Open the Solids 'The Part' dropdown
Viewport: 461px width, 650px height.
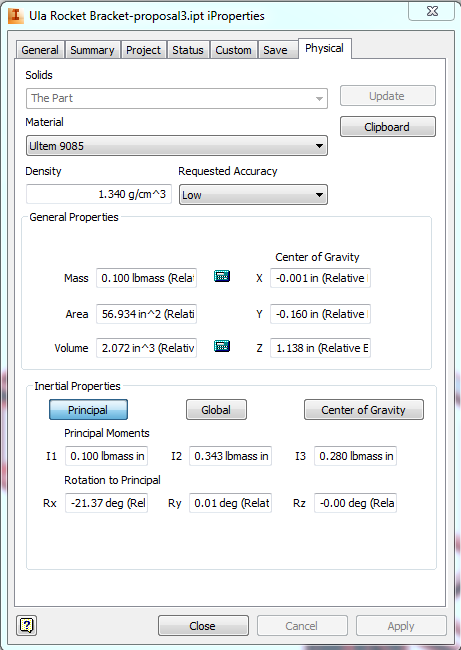(177, 98)
